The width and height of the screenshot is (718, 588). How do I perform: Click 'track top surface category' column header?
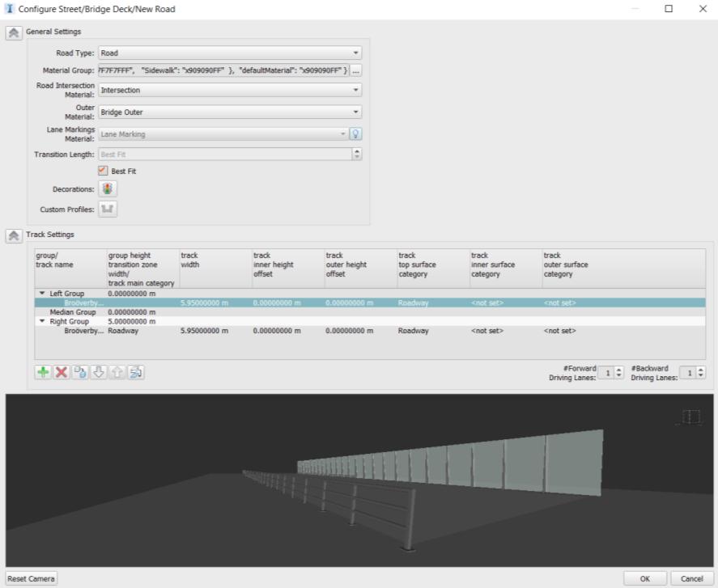[x=433, y=269]
